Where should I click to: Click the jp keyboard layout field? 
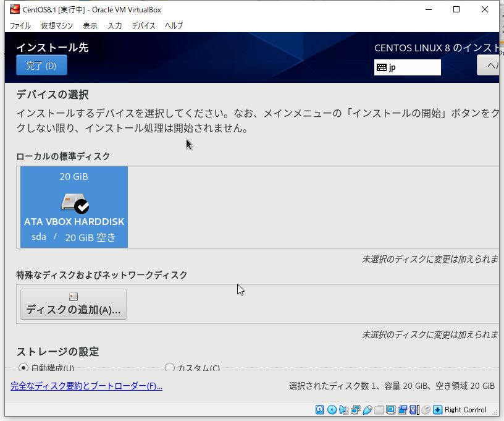(408, 67)
